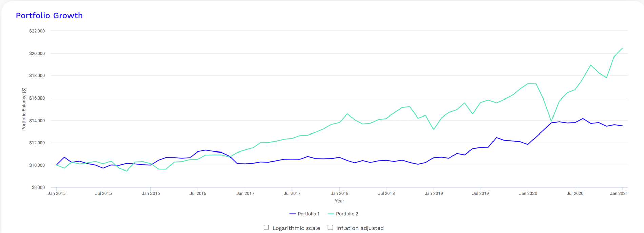
Task: Enable the Logarithmic scale checkbox
Action: point(266,228)
